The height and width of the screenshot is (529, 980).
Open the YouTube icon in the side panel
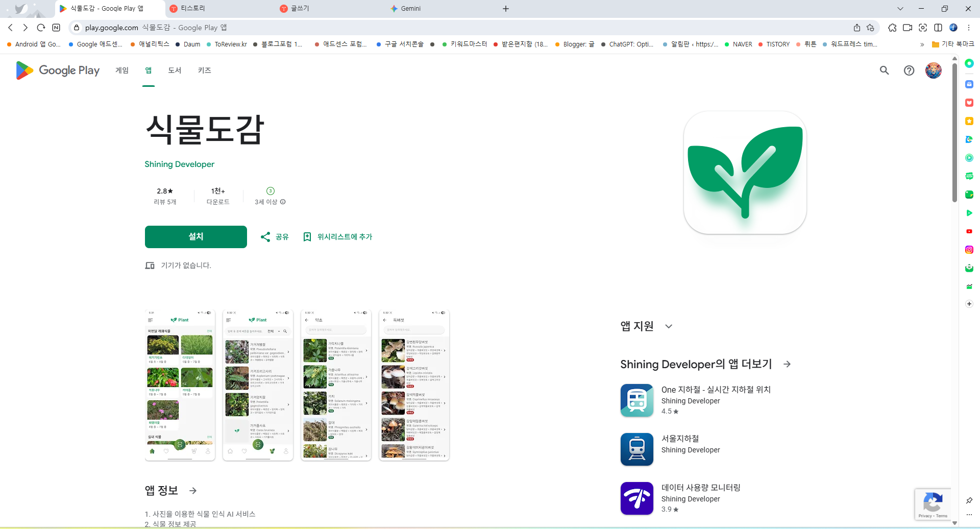pos(969,231)
